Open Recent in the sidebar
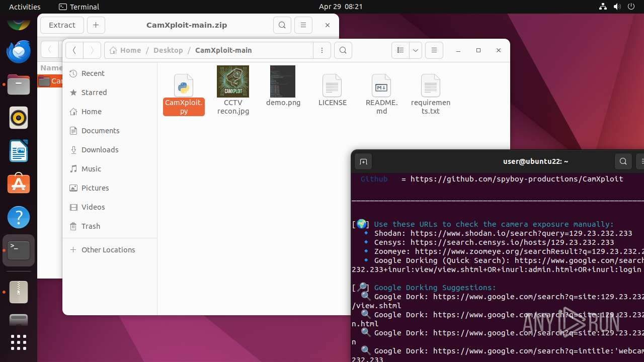 click(x=110, y=73)
